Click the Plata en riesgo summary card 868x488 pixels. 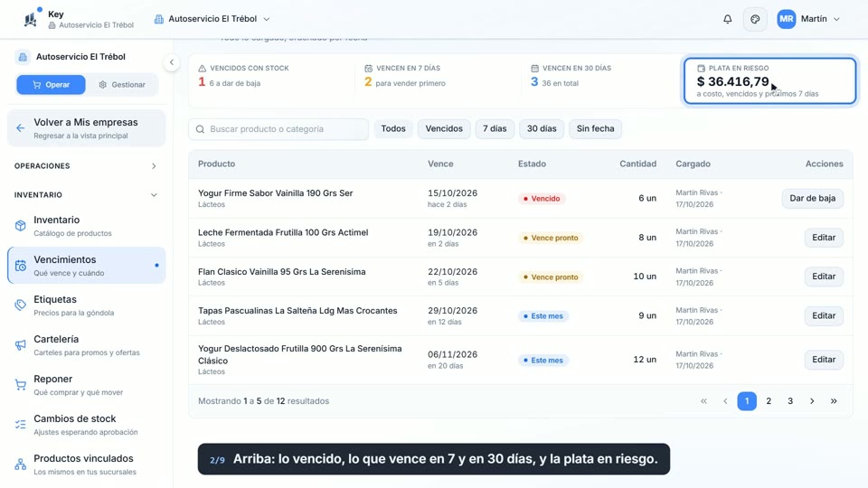(x=769, y=80)
